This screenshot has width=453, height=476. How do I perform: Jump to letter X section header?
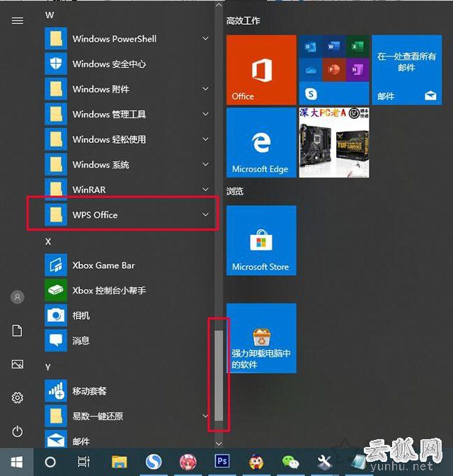pyautogui.click(x=48, y=241)
